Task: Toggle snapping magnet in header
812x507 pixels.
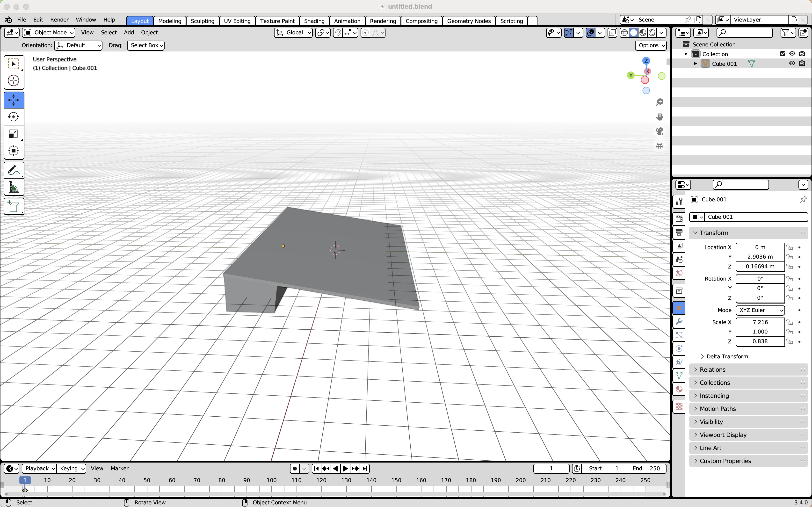Action: (x=338, y=33)
